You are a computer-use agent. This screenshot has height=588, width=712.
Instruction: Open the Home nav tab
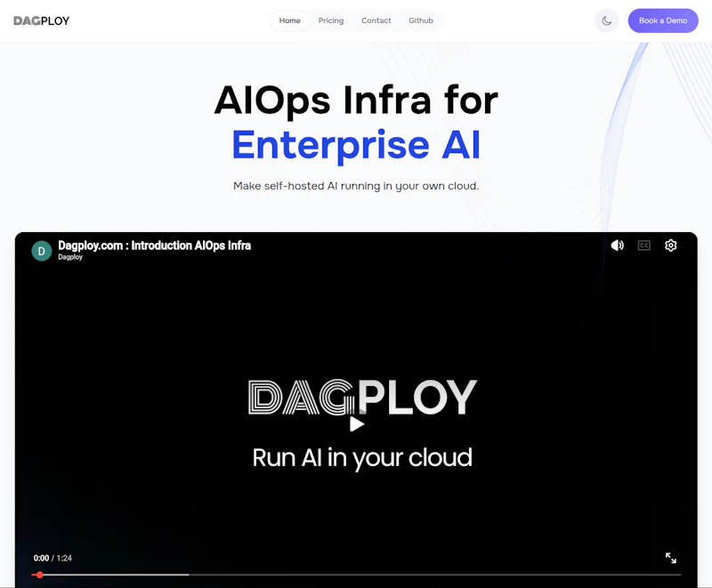(x=290, y=20)
